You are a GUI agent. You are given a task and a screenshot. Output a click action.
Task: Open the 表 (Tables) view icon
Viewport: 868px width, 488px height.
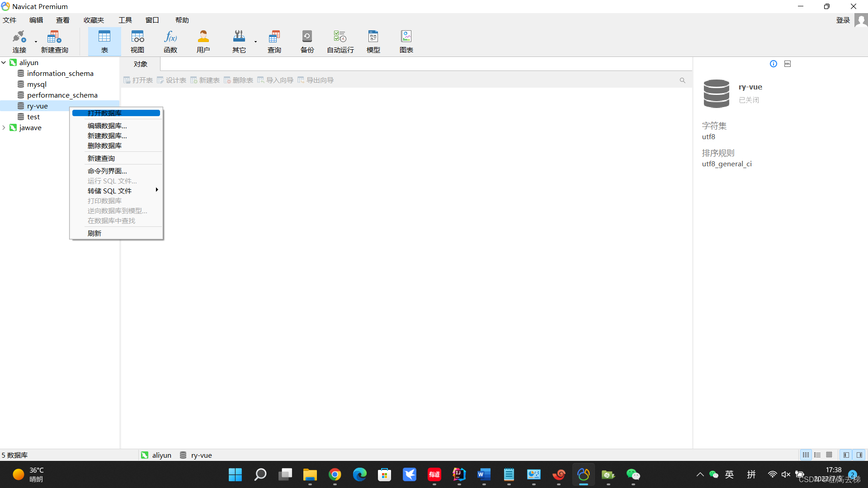coord(104,41)
